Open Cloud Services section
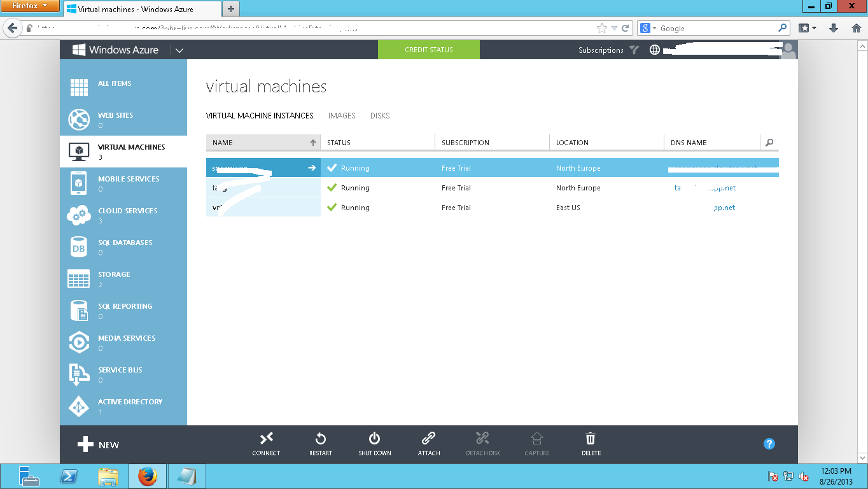The height and width of the screenshot is (489, 868). pyautogui.click(x=123, y=215)
